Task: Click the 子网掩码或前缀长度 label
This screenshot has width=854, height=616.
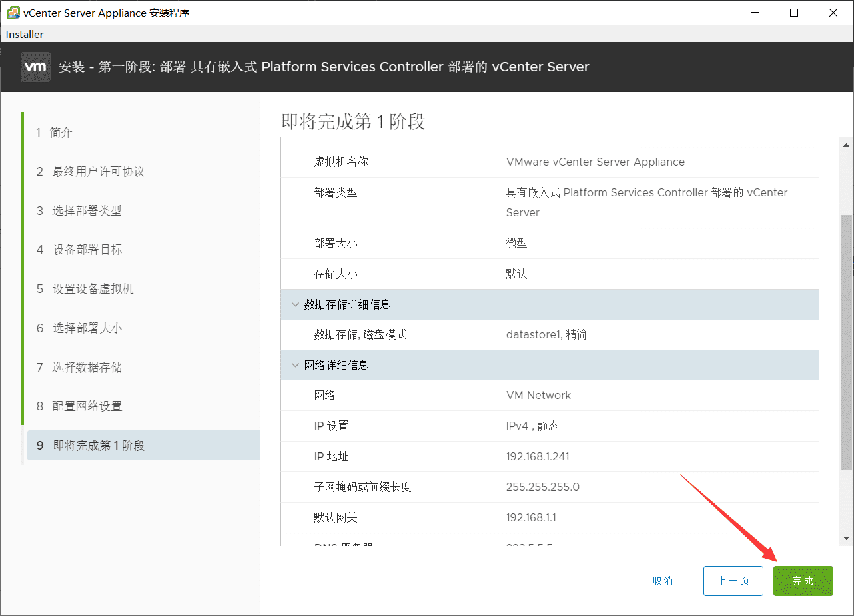Action: pos(363,487)
